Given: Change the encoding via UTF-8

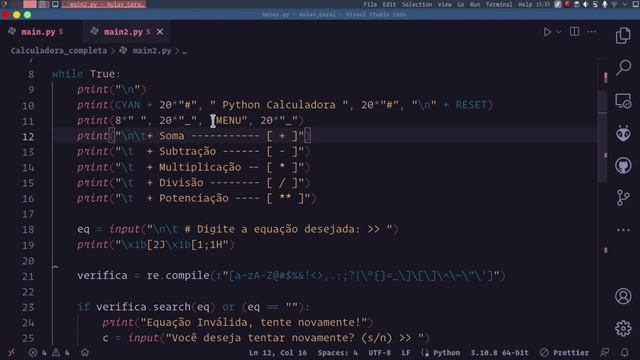Looking at the screenshot, I should coord(379,353).
